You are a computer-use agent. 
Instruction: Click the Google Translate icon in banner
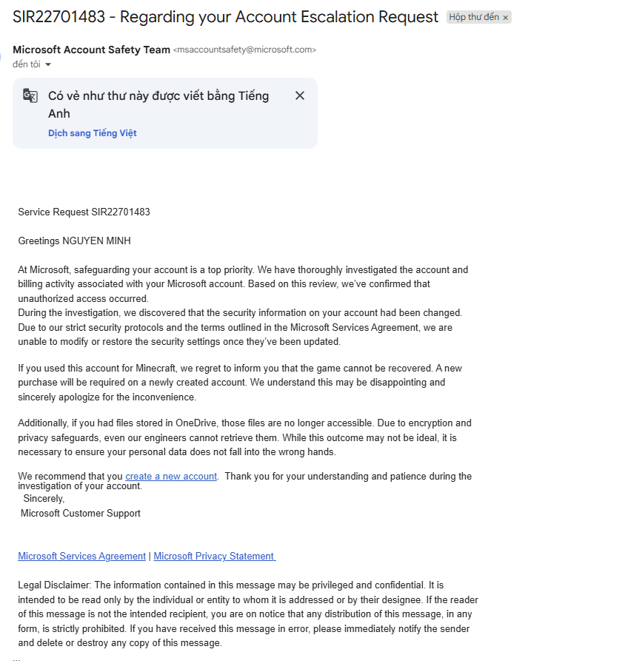coord(30,95)
